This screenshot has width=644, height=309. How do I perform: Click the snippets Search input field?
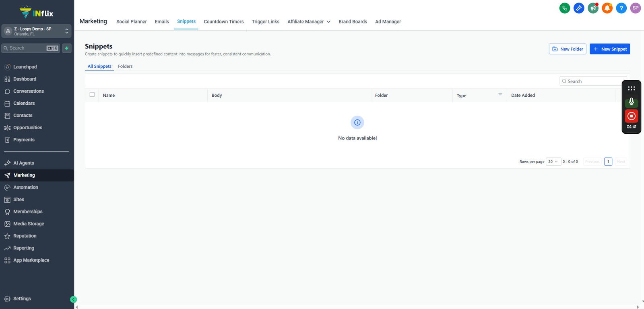point(593,81)
